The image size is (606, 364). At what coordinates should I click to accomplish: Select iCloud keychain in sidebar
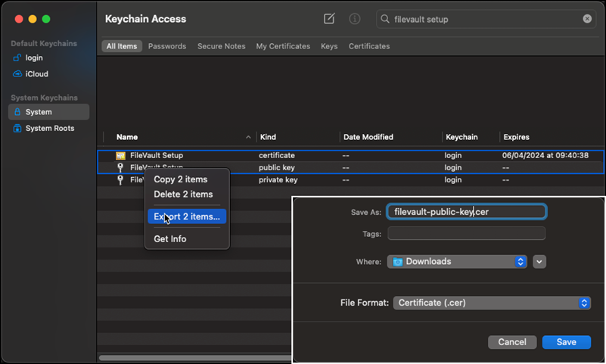pyautogui.click(x=36, y=74)
